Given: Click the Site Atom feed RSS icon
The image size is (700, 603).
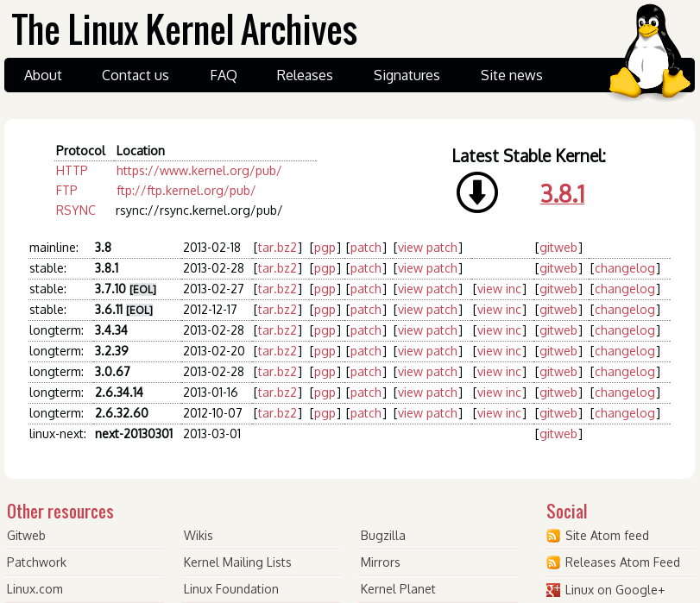Looking at the screenshot, I should coord(553,536).
